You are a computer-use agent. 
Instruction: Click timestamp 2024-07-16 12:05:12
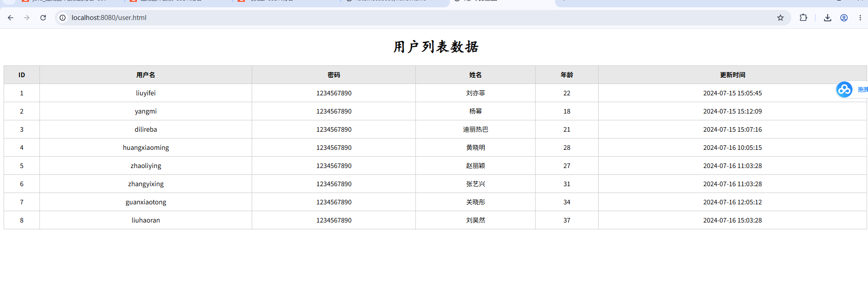coord(732,202)
